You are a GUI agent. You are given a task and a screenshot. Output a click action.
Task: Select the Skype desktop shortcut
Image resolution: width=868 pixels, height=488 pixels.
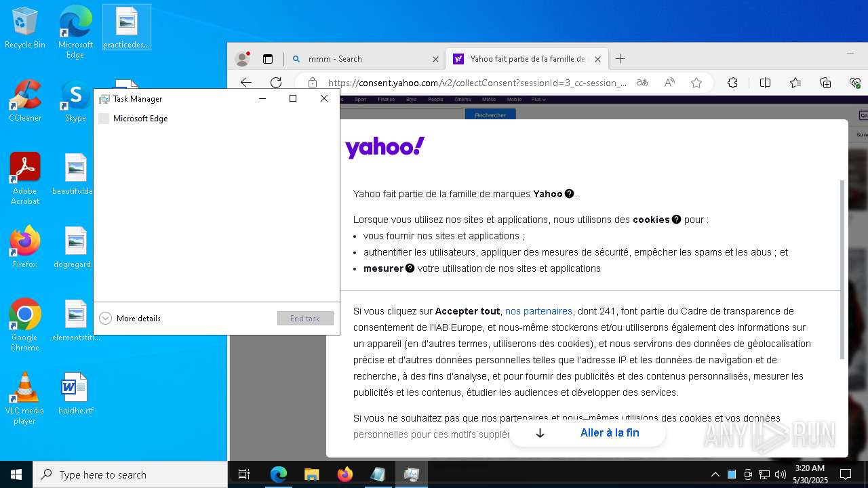coord(75,101)
